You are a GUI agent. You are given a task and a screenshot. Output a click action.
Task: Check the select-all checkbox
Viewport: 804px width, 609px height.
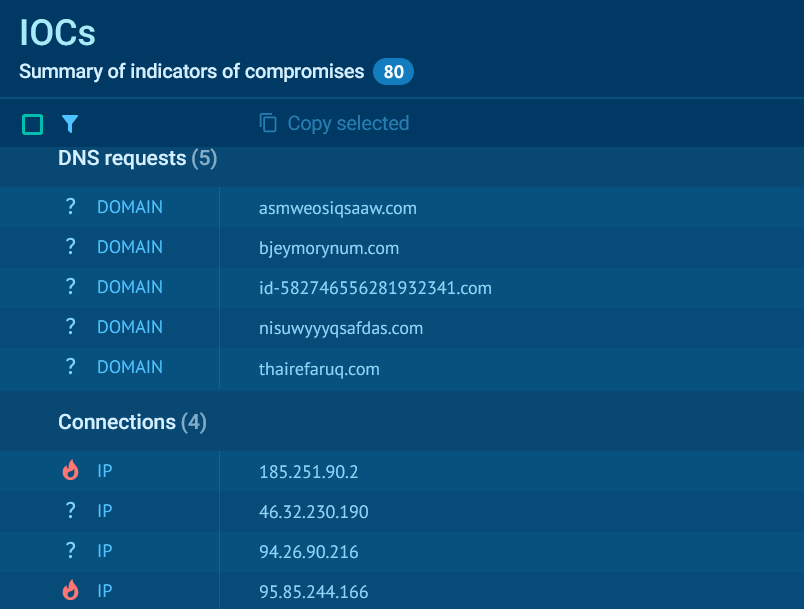tap(32, 123)
